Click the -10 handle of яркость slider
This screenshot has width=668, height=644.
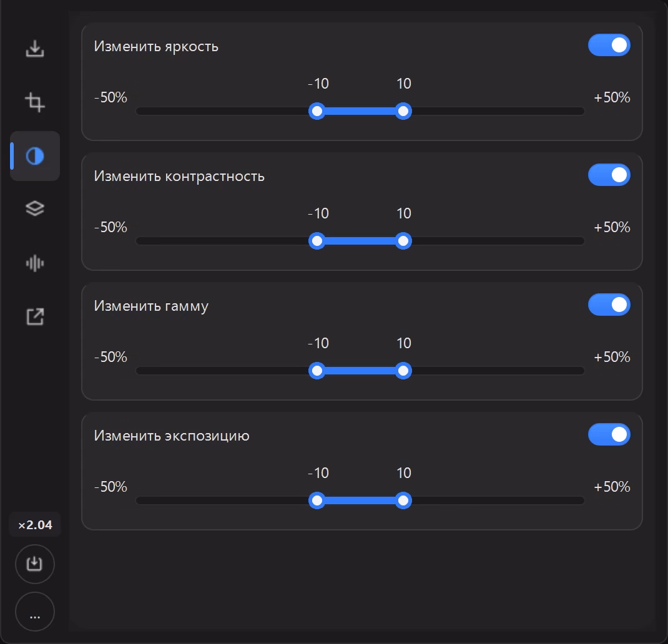[x=317, y=111]
